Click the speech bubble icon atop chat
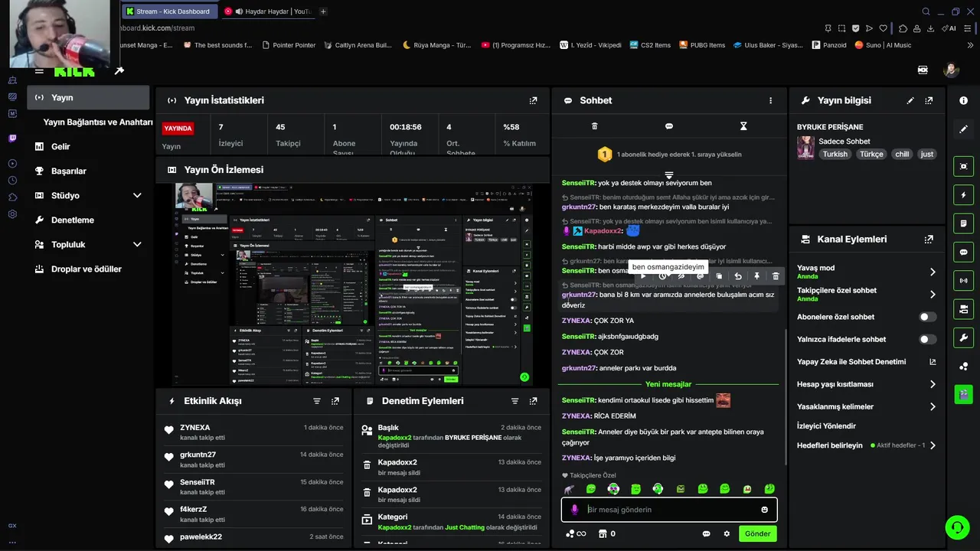 click(668, 126)
